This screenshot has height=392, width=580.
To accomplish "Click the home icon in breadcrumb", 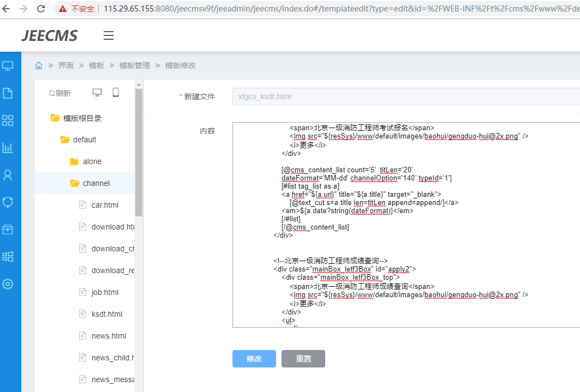I will point(39,66).
